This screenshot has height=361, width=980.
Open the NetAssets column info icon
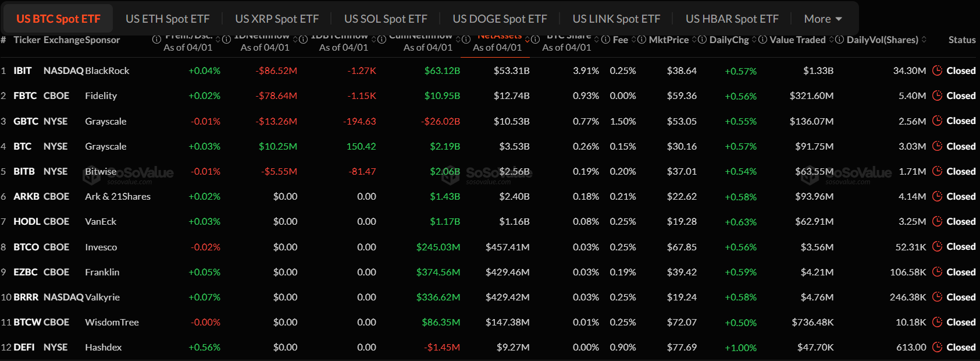[466, 40]
